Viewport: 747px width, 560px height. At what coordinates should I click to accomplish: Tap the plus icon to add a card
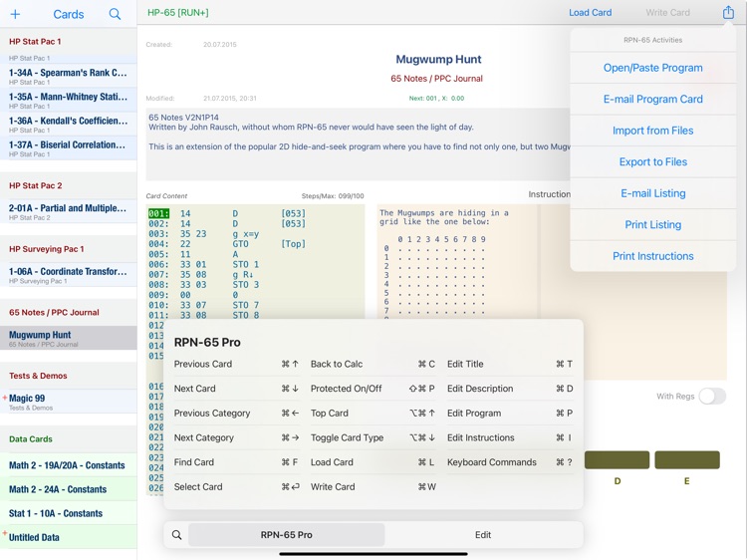[15, 14]
